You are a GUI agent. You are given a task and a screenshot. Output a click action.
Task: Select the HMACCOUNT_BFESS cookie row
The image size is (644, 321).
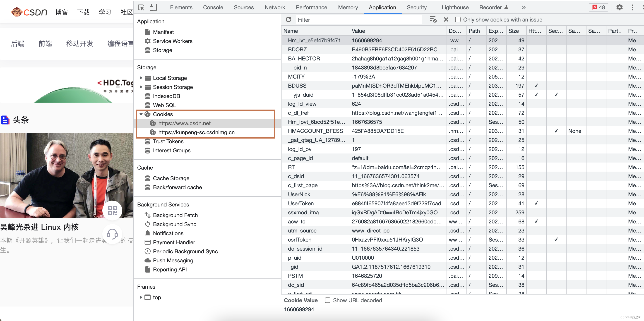point(462,131)
